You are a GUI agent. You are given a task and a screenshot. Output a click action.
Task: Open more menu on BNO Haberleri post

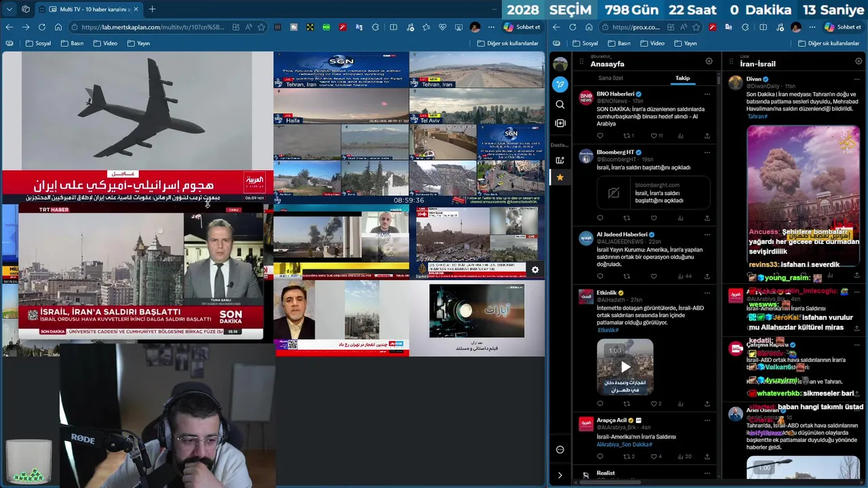point(707,94)
